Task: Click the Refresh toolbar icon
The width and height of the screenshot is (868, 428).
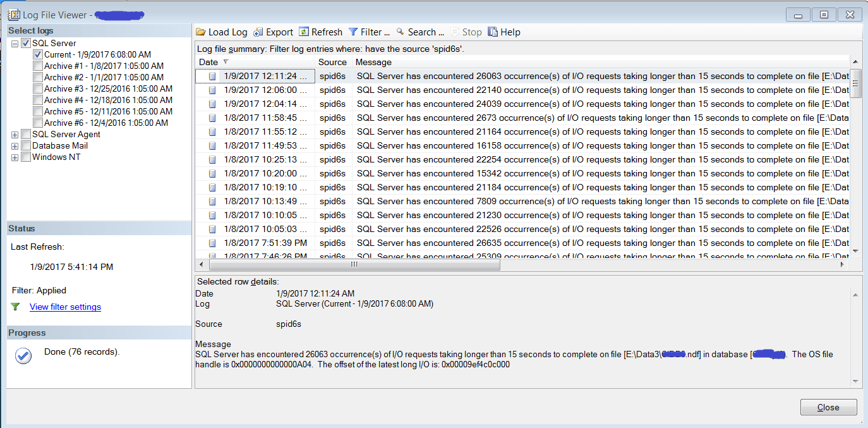Action: coord(304,32)
